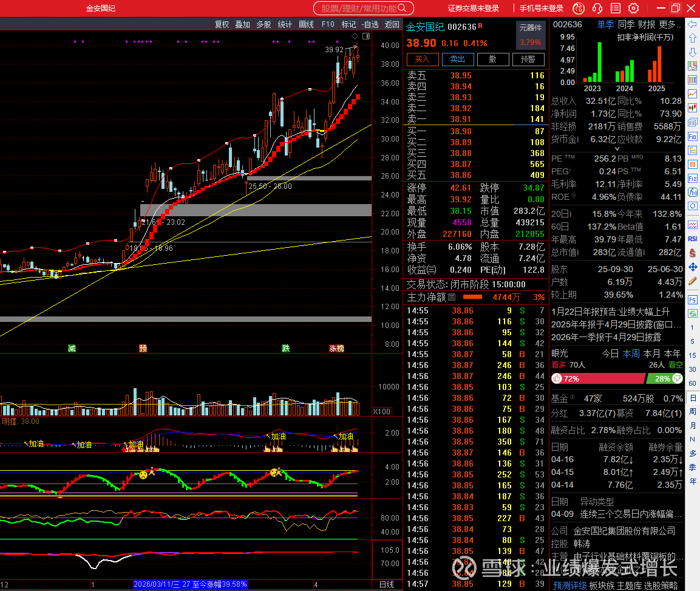Open the X100 volume scale selector
The height and width of the screenshot is (591, 700).
point(382,411)
